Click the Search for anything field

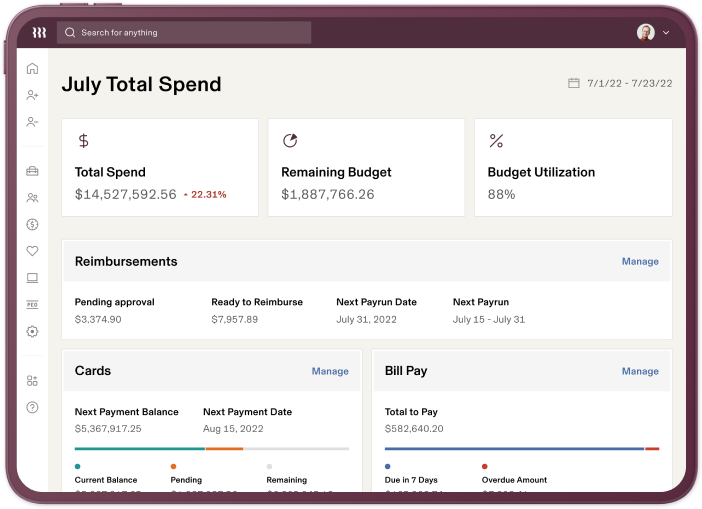tap(184, 33)
